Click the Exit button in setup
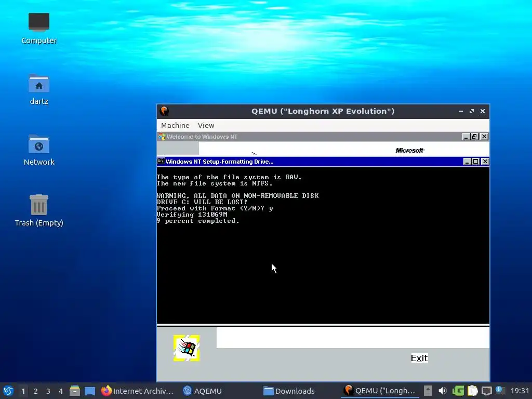The width and height of the screenshot is (532, 399). click(419, 358)
